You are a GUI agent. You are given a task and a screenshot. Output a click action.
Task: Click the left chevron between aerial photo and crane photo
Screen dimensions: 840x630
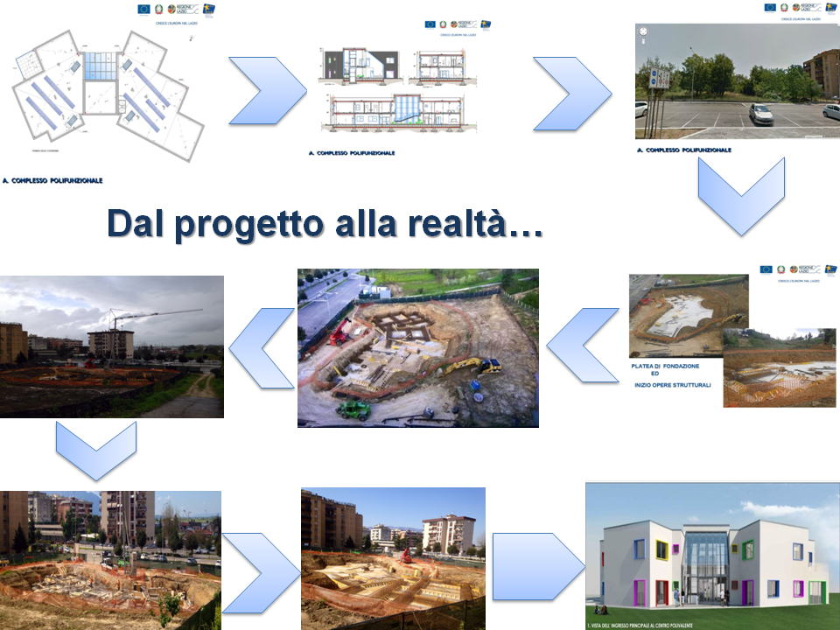(262, 348)
